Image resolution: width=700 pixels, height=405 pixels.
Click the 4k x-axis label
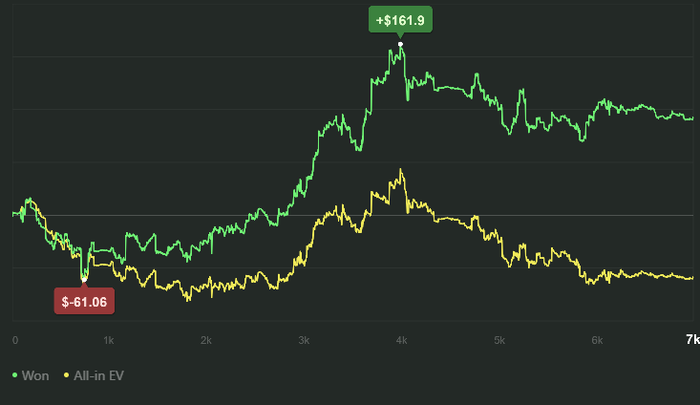pos(401,340)
